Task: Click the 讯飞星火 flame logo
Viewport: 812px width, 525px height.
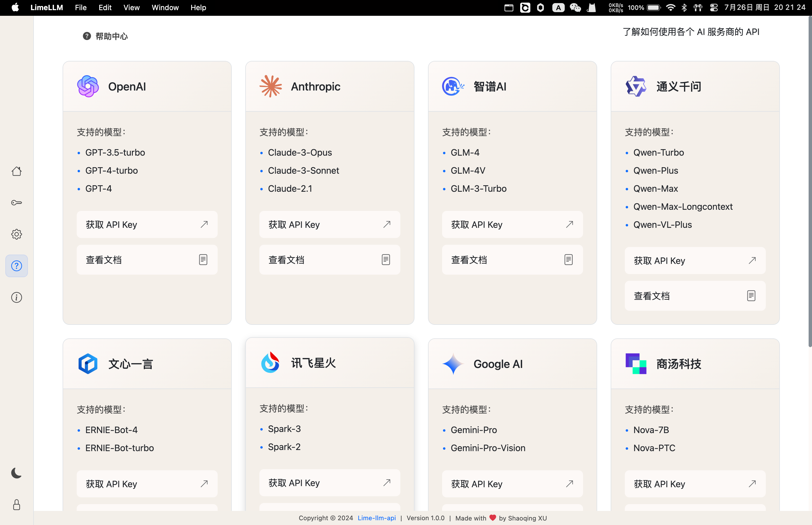Action: click(271, 362)
